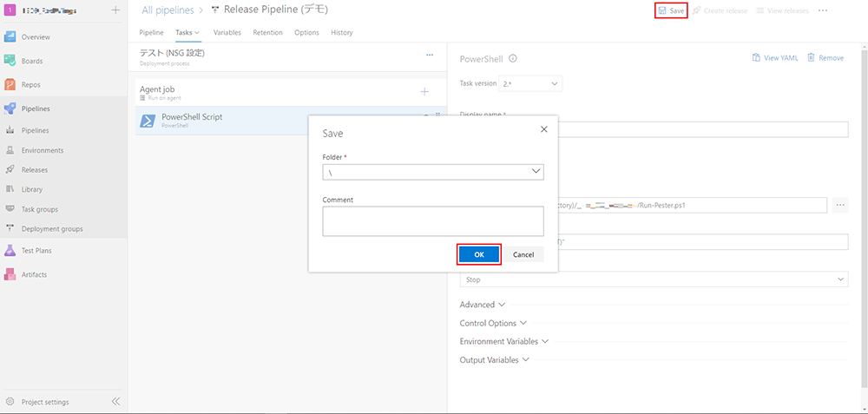The image size is (868, 414).
Task: Cancel the Save dialog
Action: pos(523,254)
